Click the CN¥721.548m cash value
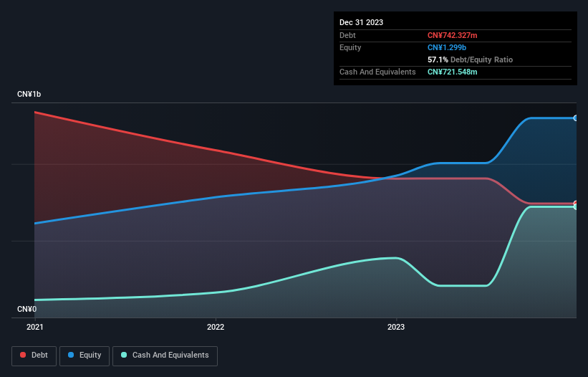 click(452, 72)
